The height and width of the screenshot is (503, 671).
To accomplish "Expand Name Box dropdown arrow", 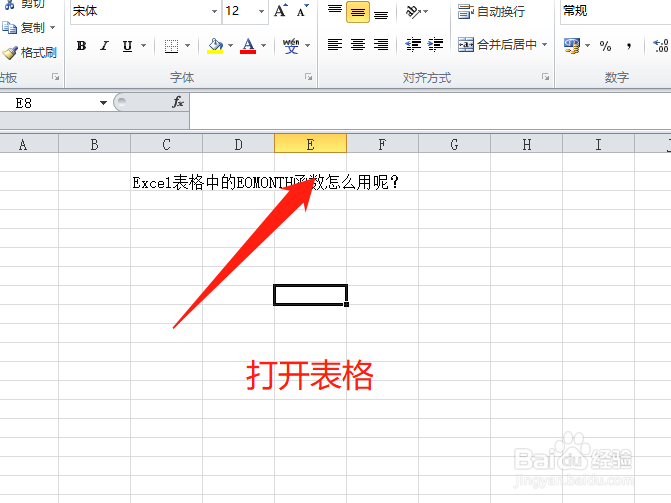I will pyautogui.click(x=103, y=103).
